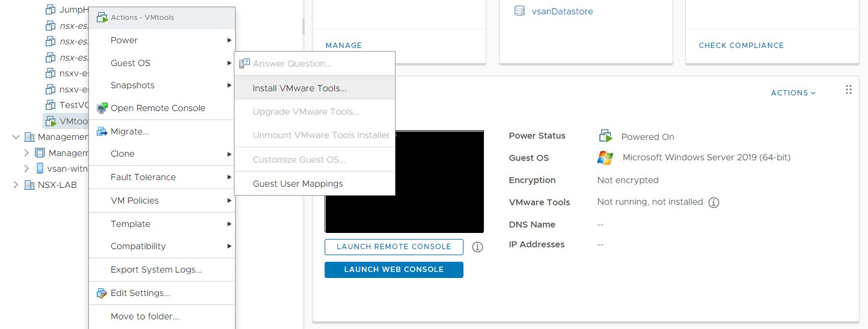Open the ACTIONS dropdown on VM card
868x329 pixels.
click(793, 93)
